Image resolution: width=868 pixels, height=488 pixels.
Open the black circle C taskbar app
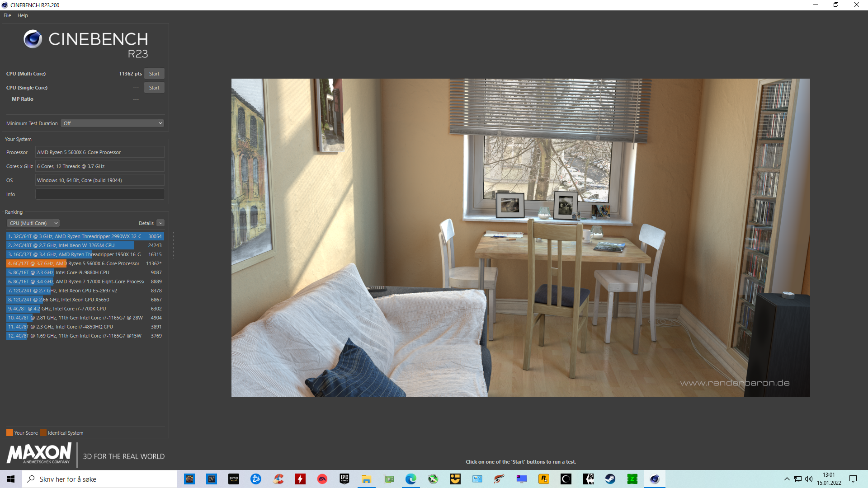pyautogui.click(x=566, y=479)
